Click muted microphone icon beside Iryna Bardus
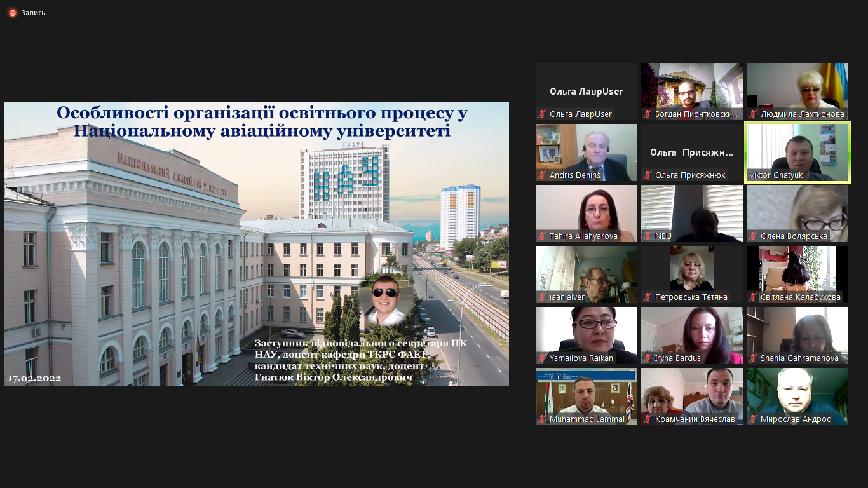 (x=648, y=358)
